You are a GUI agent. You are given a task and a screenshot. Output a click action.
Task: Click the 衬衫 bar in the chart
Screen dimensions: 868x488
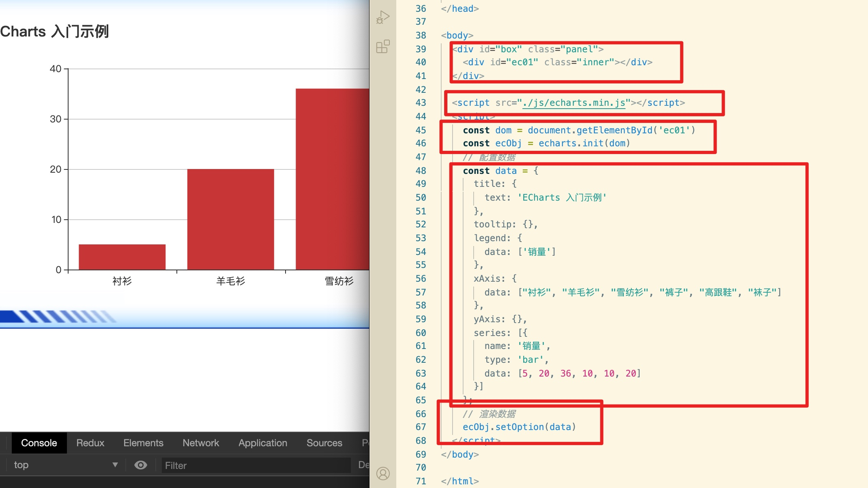tap(122, 257)
